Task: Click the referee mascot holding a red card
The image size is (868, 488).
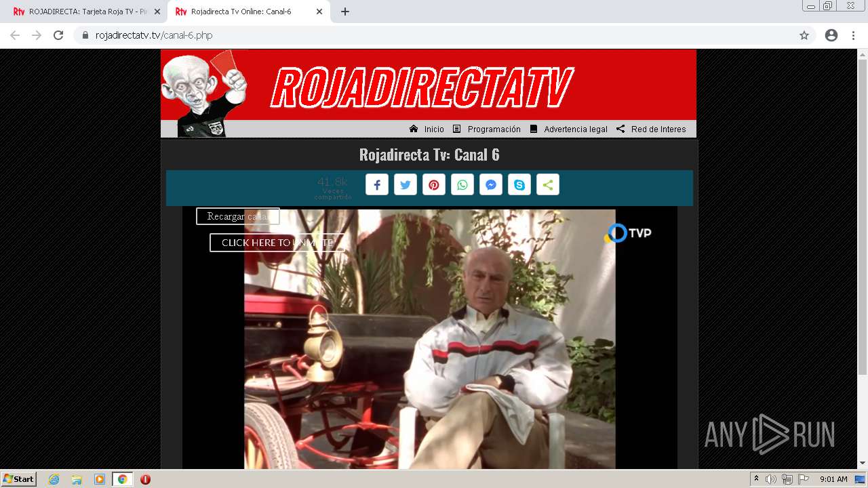Action: pos(204,94)
